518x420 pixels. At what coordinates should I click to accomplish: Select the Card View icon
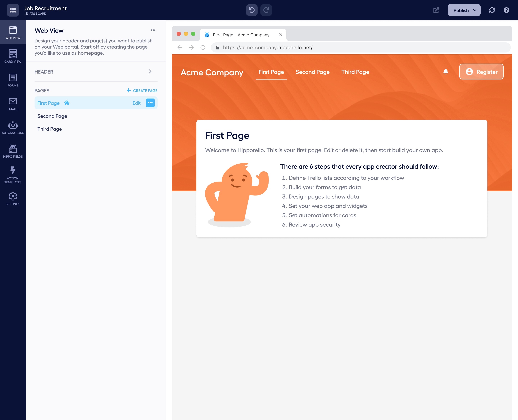13,56
